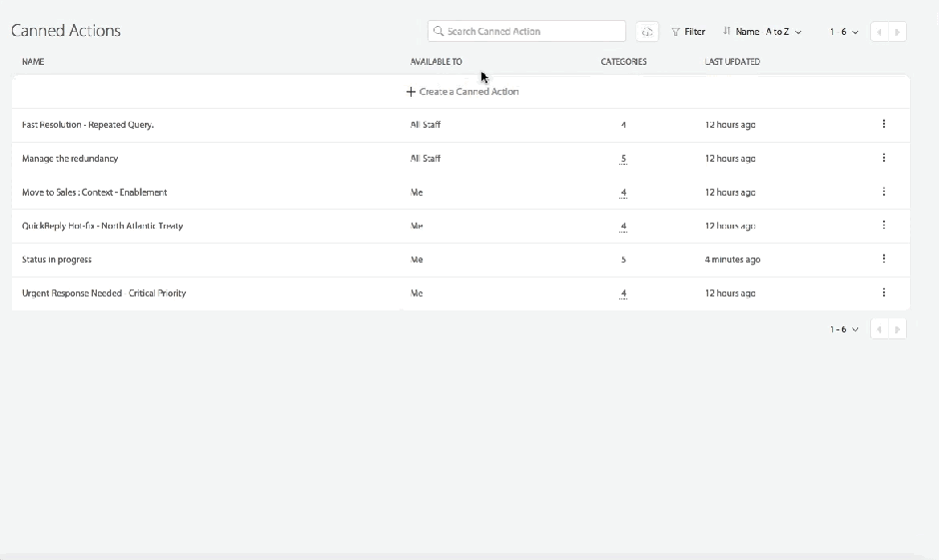
Task: Click Create a Canned Action
Action: 463,92
